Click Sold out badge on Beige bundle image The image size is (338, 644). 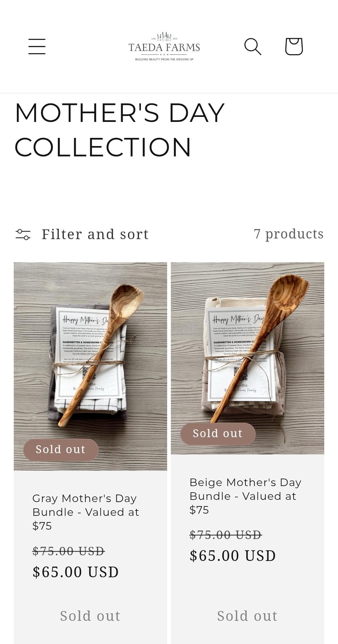coord(218,433)
